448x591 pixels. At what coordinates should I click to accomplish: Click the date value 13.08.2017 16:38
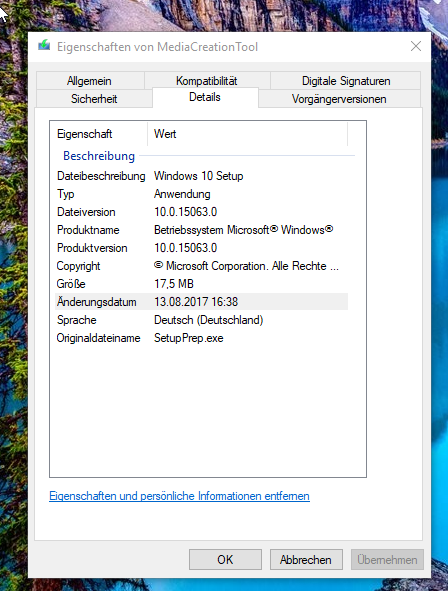pos(196,302)
